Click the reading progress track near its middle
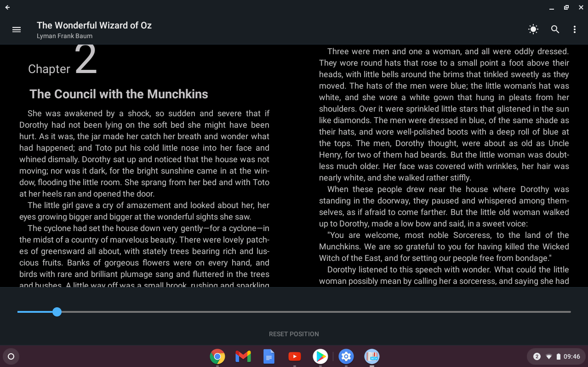The width and height of the screenshot is (588, 367). click(294, 312)
